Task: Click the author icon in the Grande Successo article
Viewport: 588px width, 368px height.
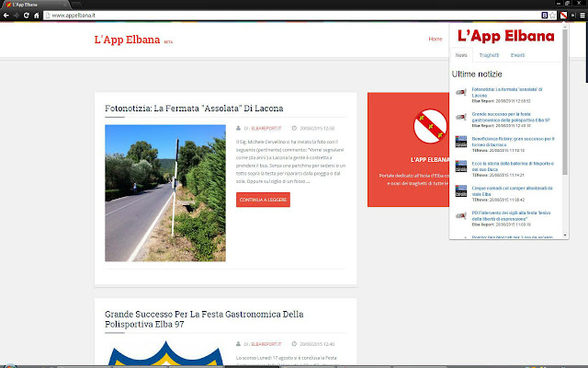Action: pyautogui.click(x=238, y=343)
